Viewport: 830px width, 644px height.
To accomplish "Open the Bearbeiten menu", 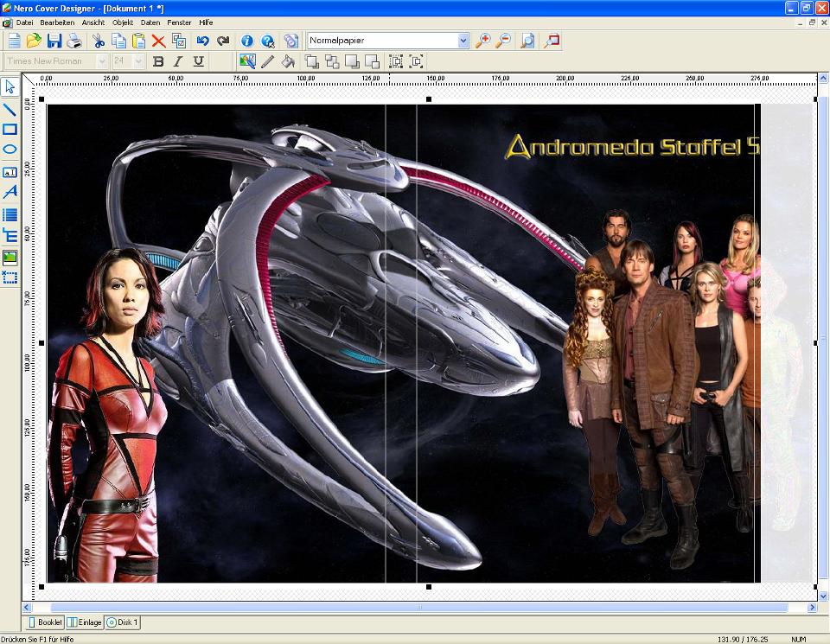I will [x=57, y=22].
